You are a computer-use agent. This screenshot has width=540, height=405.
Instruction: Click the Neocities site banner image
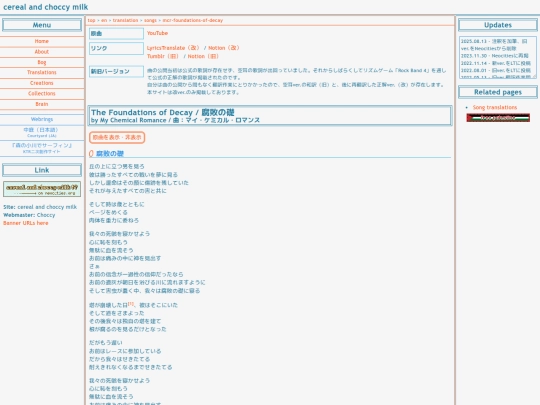click(42, 189)
